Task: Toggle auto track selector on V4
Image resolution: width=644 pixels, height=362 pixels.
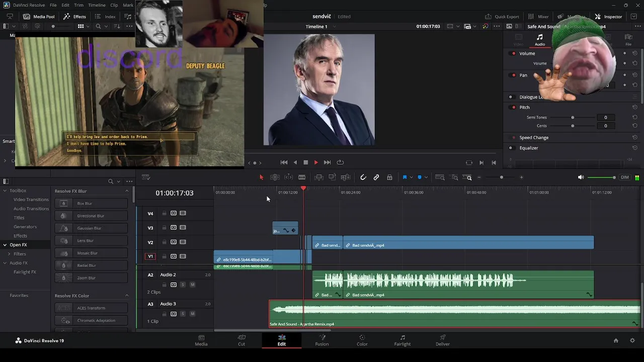Action: coord(174,213)
